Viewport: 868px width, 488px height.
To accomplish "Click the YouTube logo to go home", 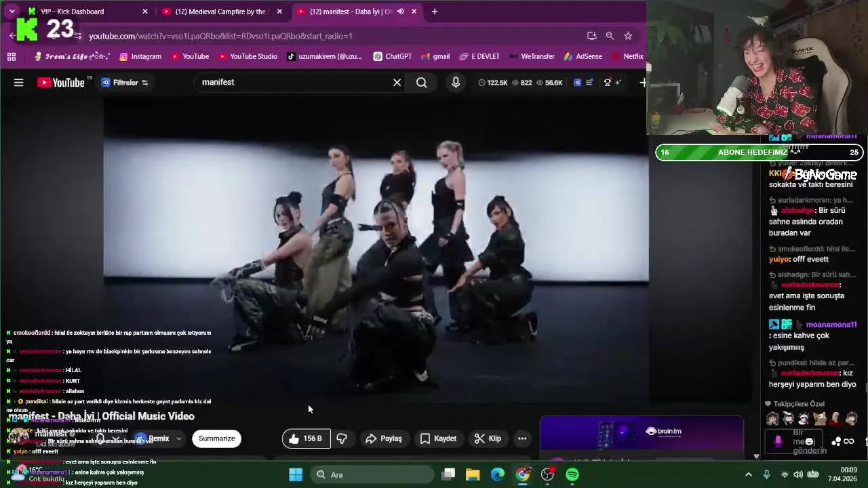I will point(60,83).
